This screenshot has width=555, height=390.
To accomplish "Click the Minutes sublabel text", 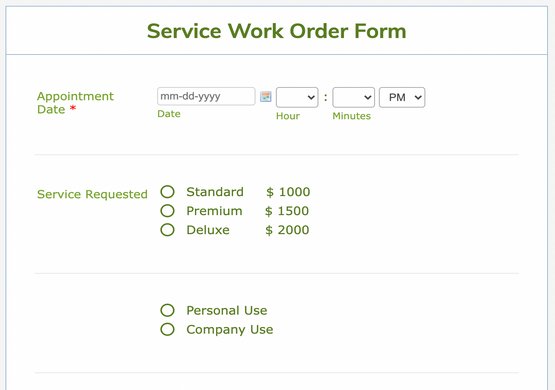I will coord(351,116).
